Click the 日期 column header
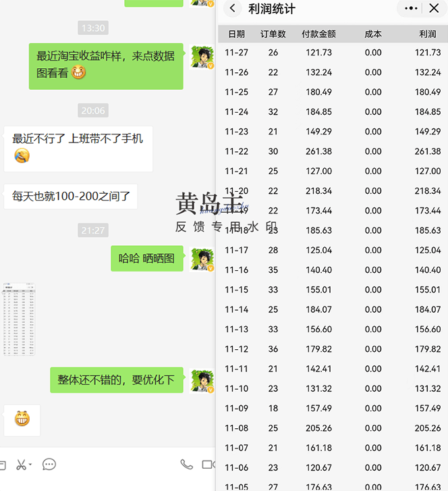The height and width of the screenshot is (491, 448). coord(236,34)
